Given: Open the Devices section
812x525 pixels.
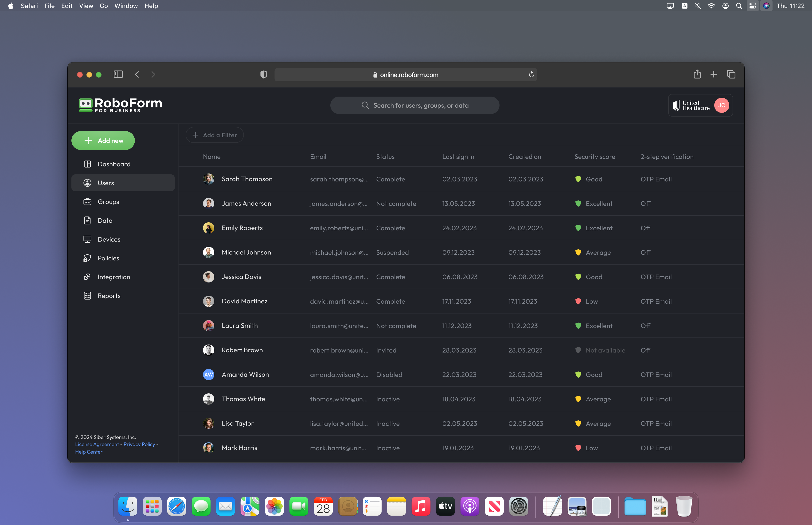Looking at the screenshot, I should [x=109, y=239].
